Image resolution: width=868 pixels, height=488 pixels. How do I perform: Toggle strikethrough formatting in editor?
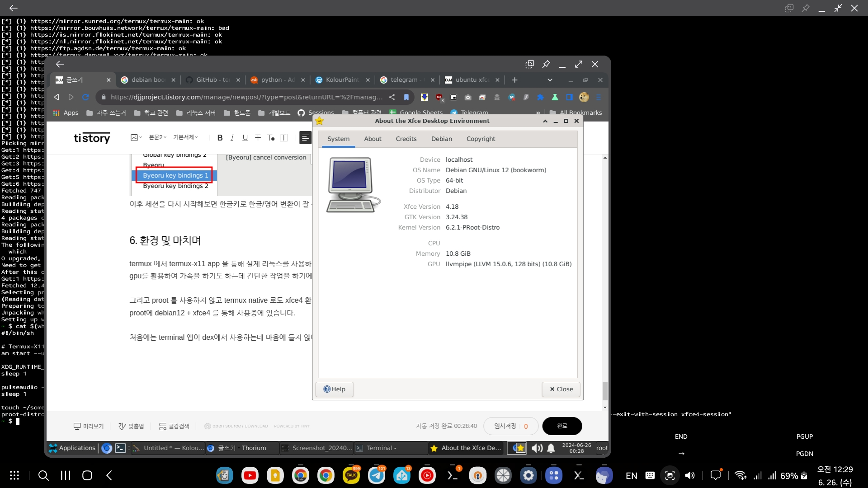(258, 138)
